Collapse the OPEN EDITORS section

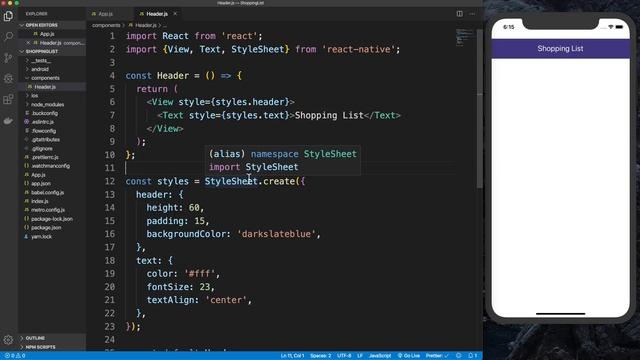[52, 25]
